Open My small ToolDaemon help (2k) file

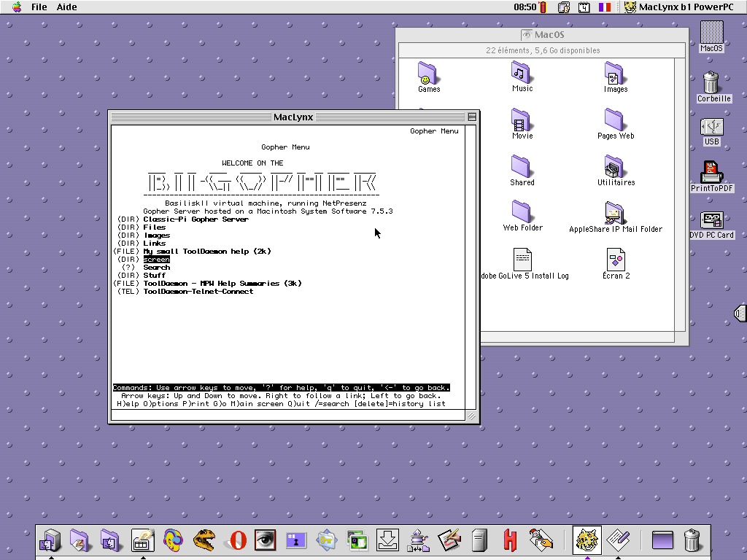coord(206,252)
